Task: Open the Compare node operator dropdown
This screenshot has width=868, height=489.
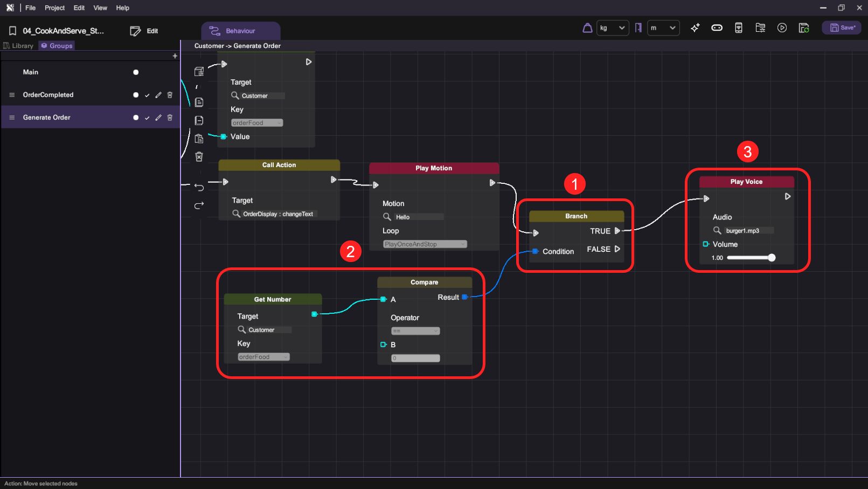Action: [415, 331]
